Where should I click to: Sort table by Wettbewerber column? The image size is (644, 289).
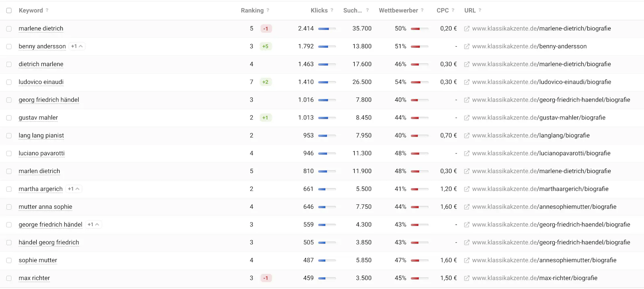click(x=398, y=10)
